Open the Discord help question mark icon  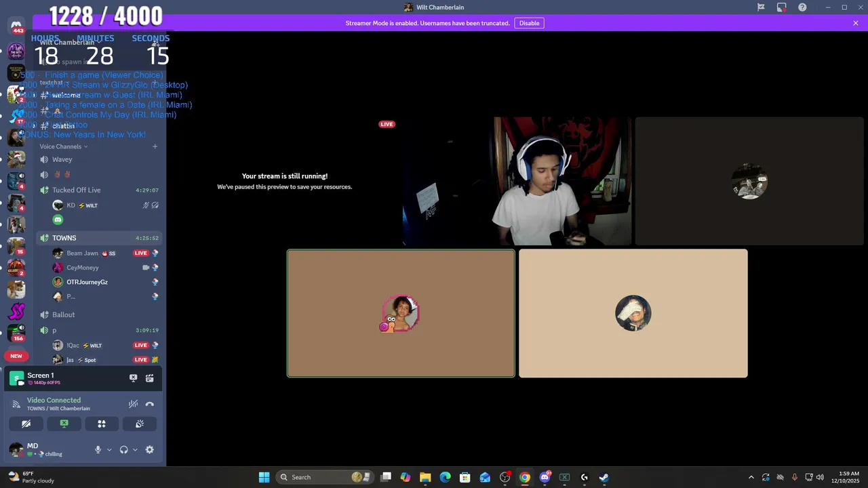pos(802,7)
